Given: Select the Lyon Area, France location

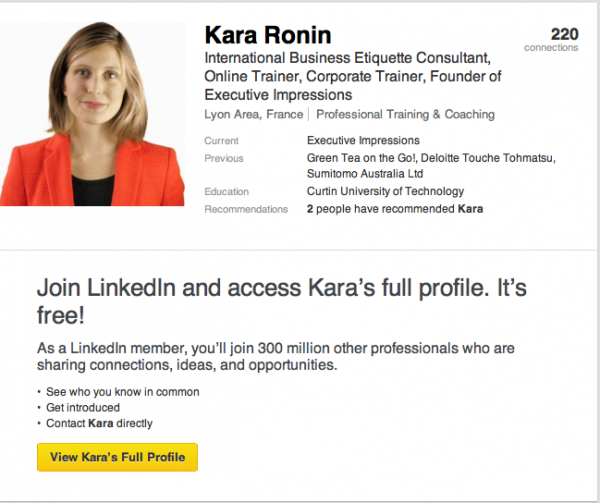Looking at the screenshot, I should 247,115.
